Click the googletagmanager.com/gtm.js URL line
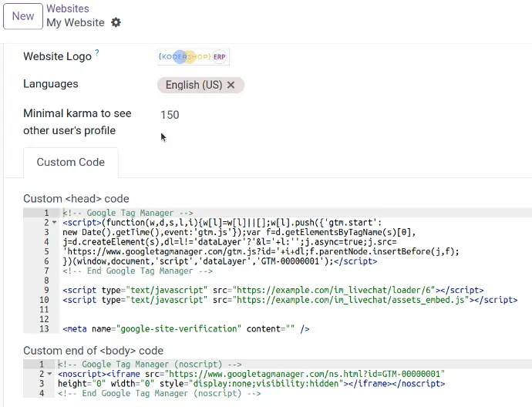 261,251
